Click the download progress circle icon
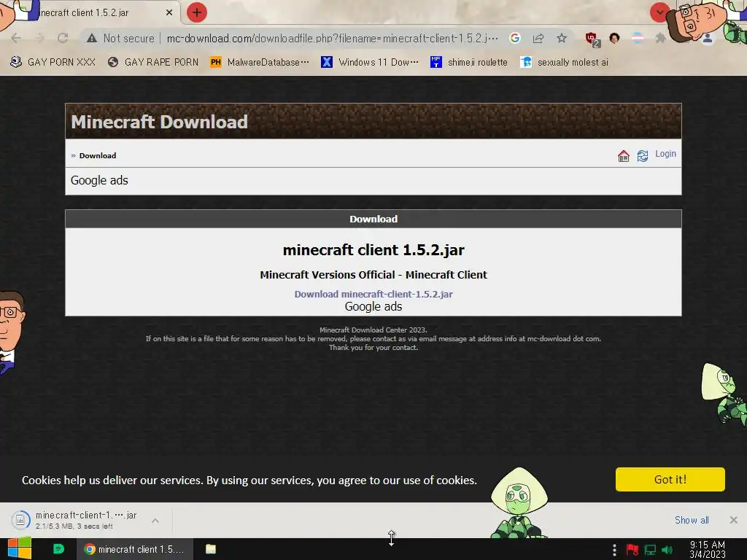747x560 pixels. click(x=20, y=520)
